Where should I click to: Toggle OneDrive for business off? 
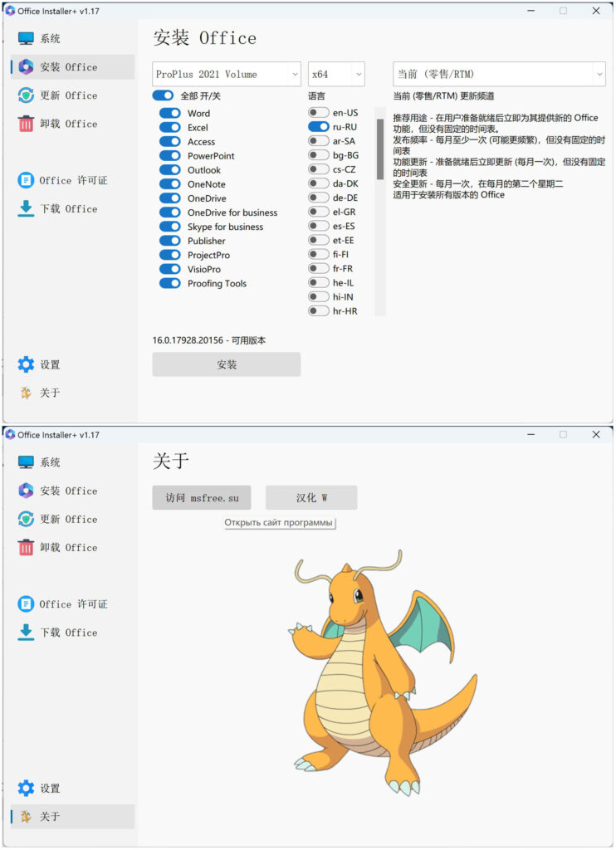[169, 212]
